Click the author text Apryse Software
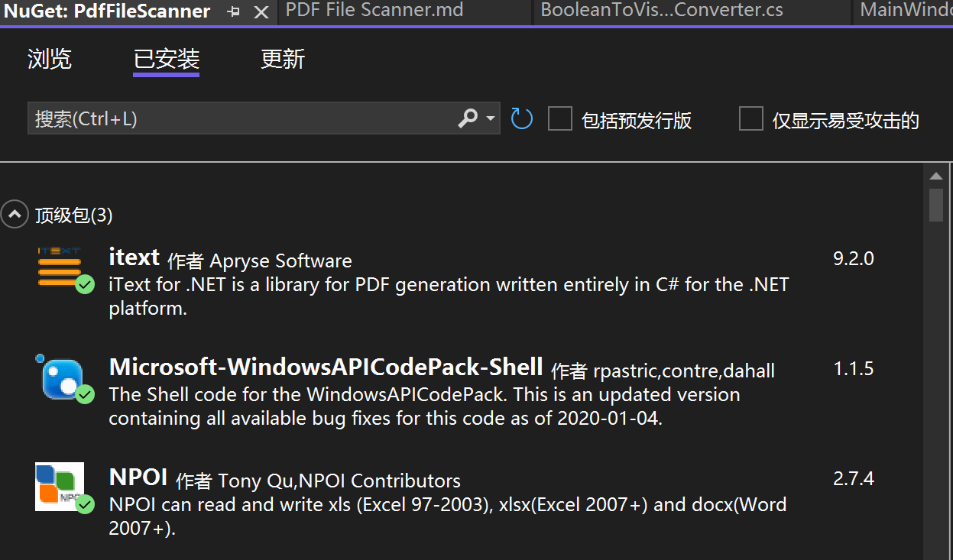 (x=281, y=261)
